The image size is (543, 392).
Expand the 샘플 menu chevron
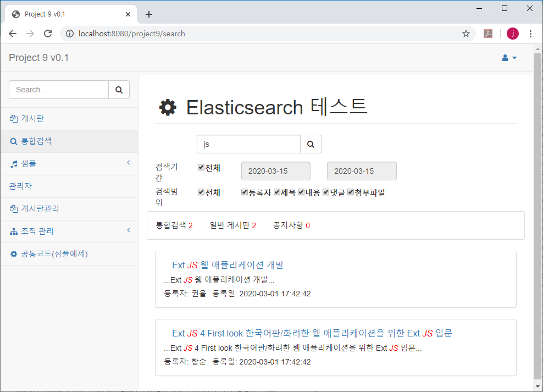click(x=129, y=162)
